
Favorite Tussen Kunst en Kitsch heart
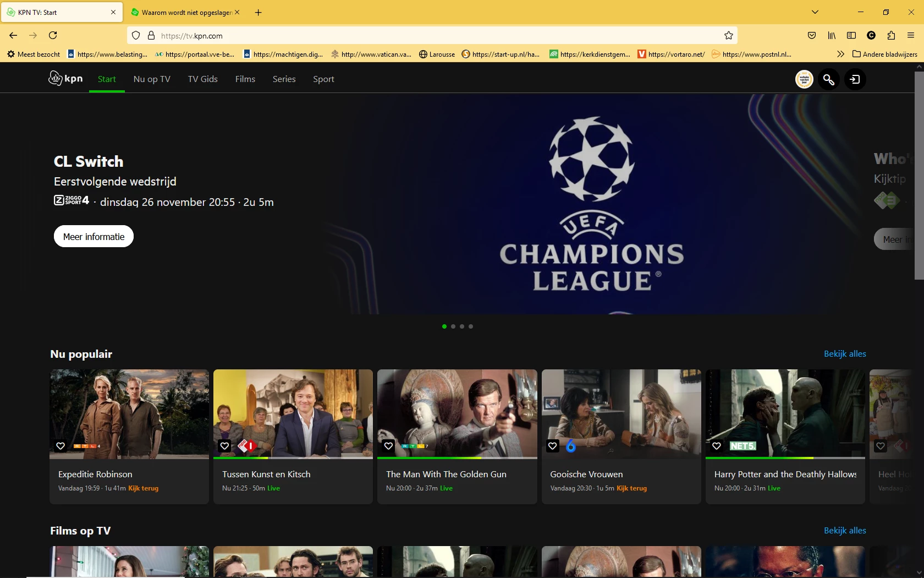[224, 446]
